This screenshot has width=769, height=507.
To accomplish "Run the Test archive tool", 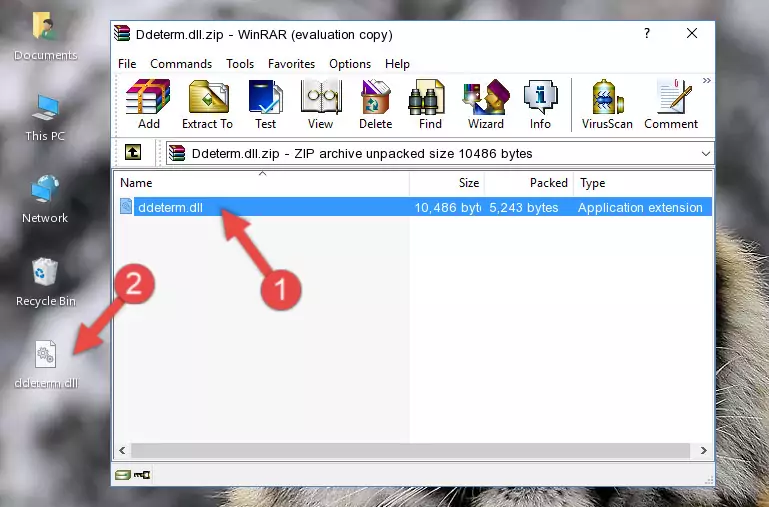I will click(265, 104).
